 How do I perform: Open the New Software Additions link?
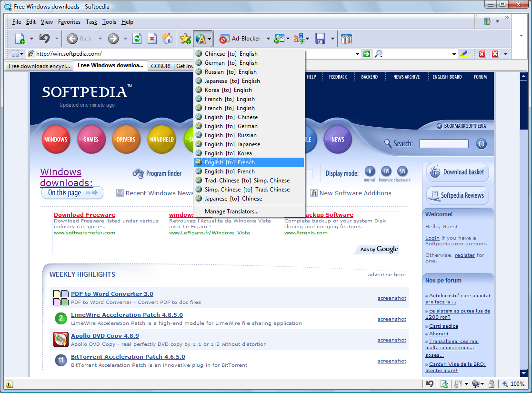[x=355, y=193]
